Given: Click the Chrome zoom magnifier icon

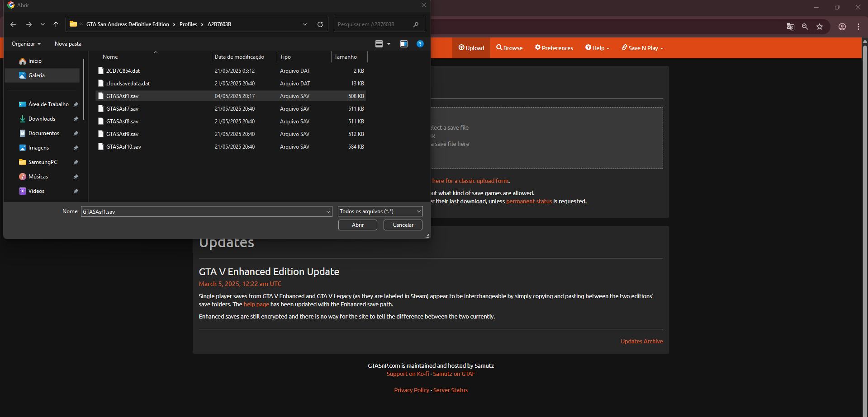Looking at the screenshot, I should pos(805,27).
